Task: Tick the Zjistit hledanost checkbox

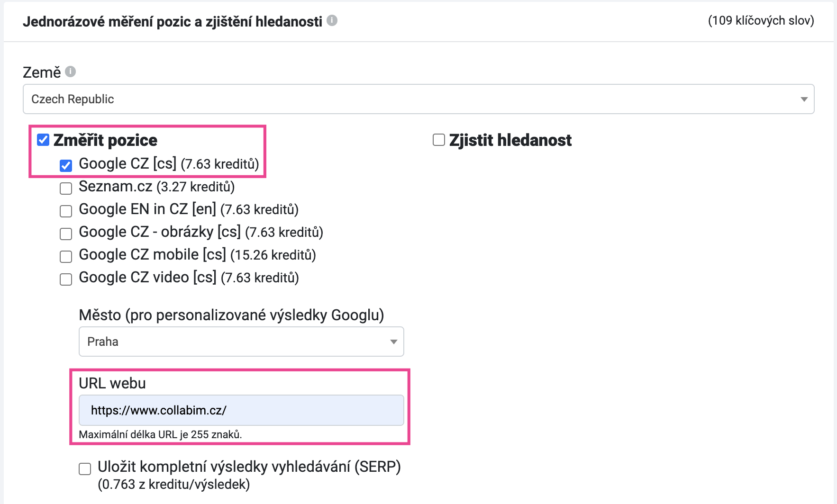Action: tap(439, 140)
